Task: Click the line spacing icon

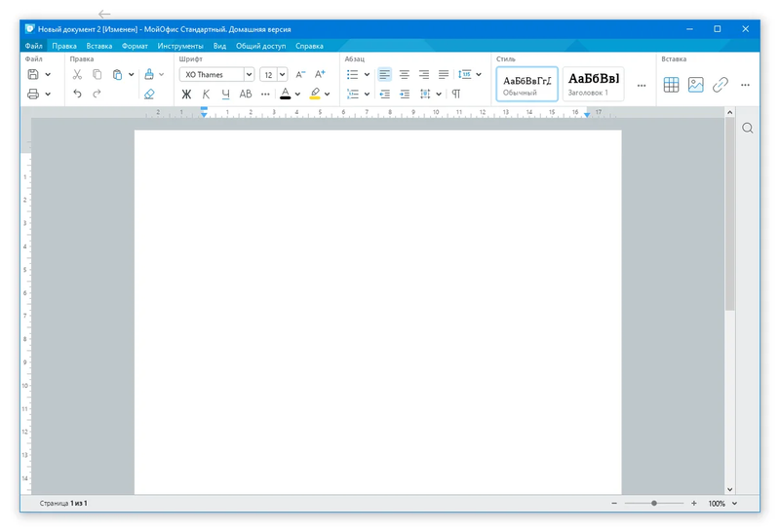Action: click(x=465, y=75)
